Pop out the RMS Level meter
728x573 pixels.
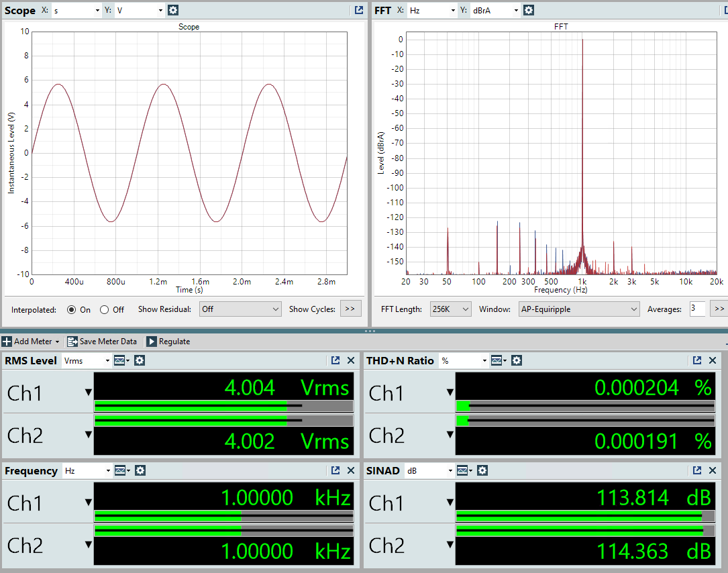335,360
